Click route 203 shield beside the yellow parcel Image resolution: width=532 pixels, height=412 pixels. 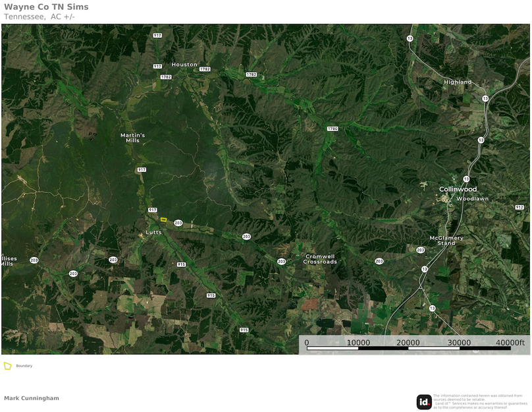pyautogui.click(x=178, y=223)
